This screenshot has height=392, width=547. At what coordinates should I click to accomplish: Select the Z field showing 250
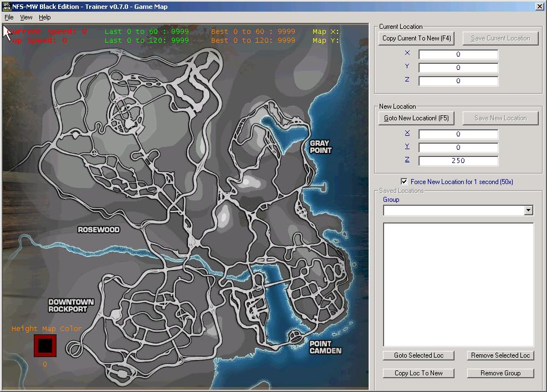458,161
